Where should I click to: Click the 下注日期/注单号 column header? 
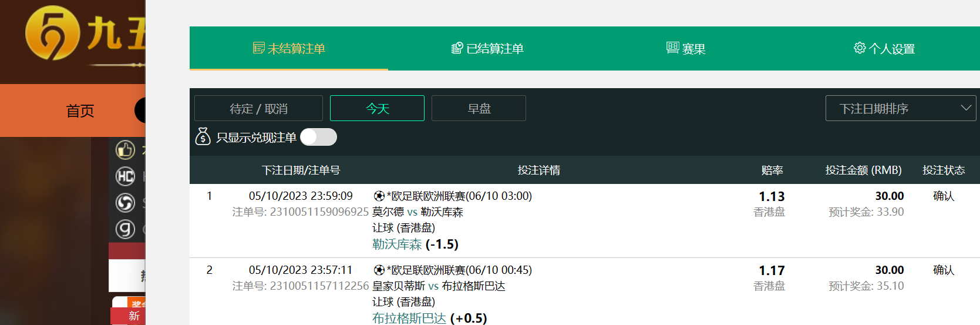(x=301, y=170)
